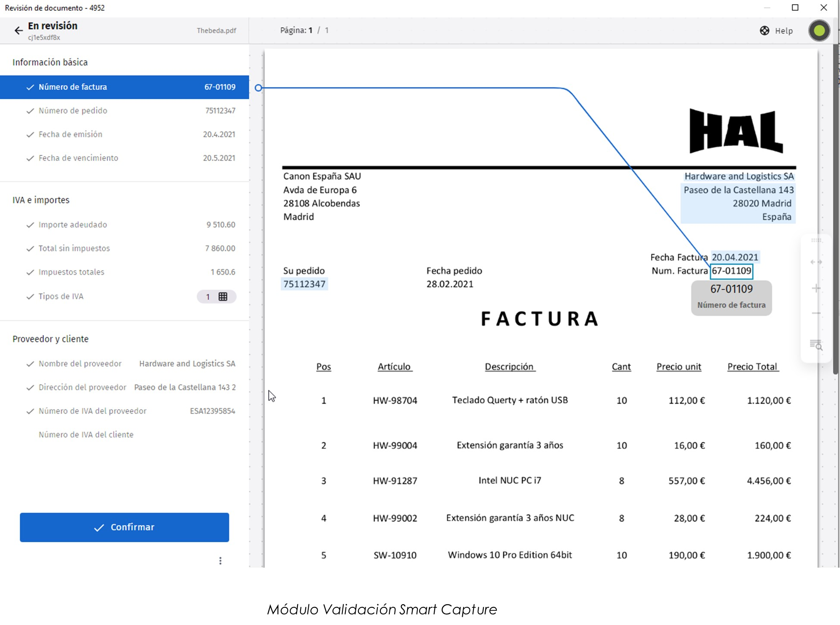Viewport: 840px width, 625px height.
Task: Toggle checkmark of Número de pedido field
Action: point(30,111)
